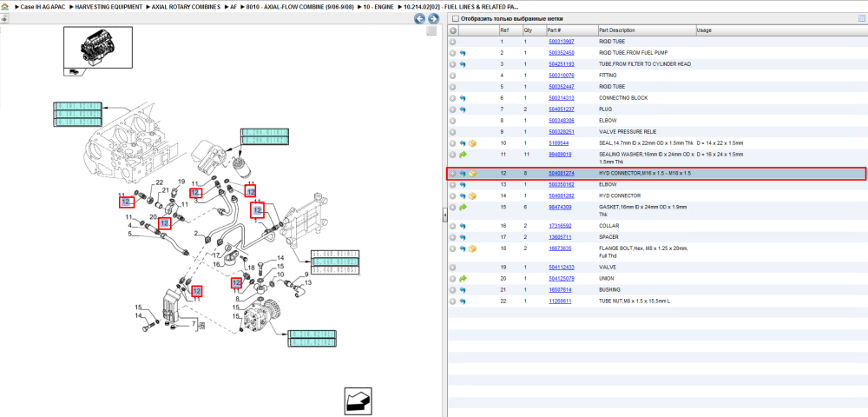
Task: Click the small square button above diagram corner
Action: [x=431, y=31]
